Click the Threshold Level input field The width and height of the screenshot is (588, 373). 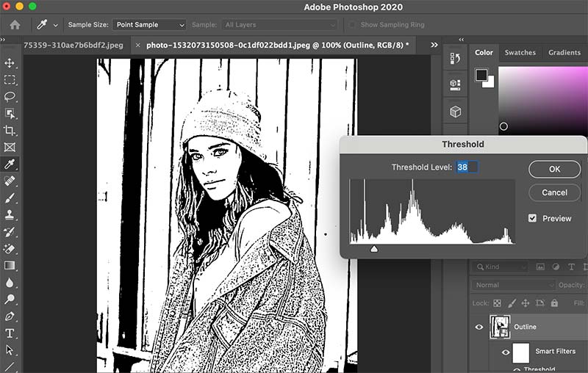tap(467, 167)
